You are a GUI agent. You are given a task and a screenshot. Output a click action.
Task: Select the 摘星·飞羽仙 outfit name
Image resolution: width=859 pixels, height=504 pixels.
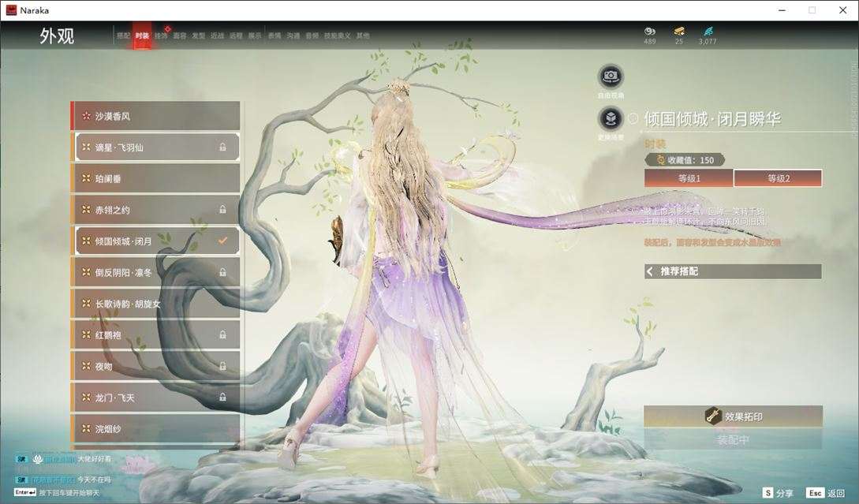(119, 147)
